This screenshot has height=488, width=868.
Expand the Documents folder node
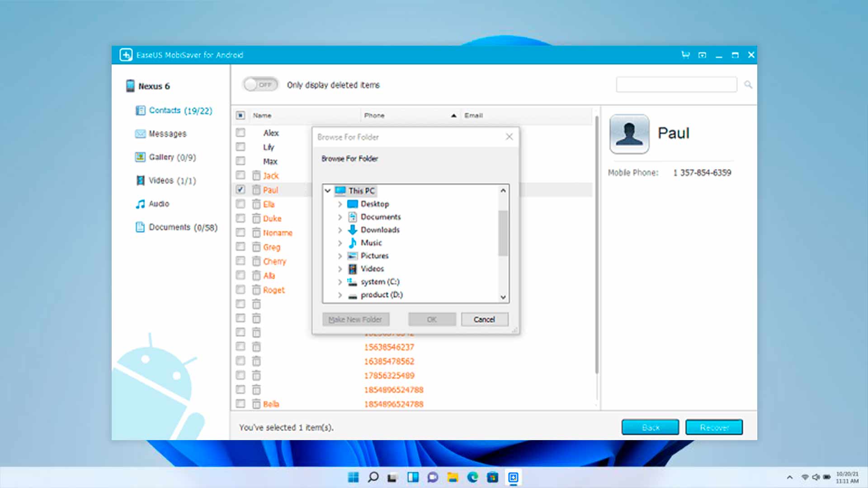click(x=340, y=217)
